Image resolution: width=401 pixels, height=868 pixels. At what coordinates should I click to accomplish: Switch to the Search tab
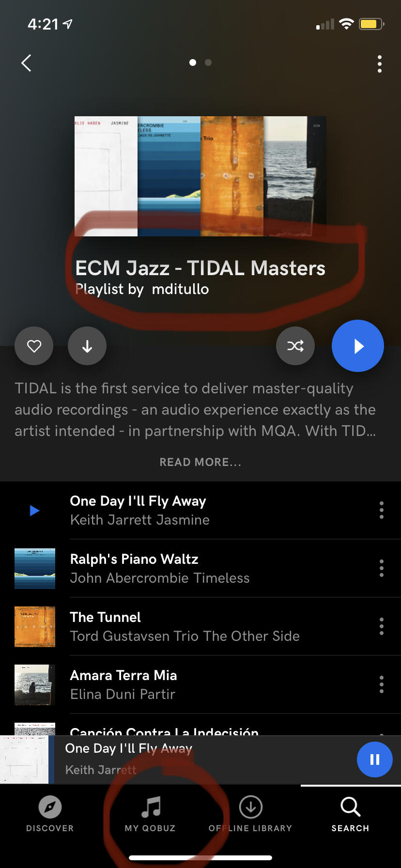point(350,815)
